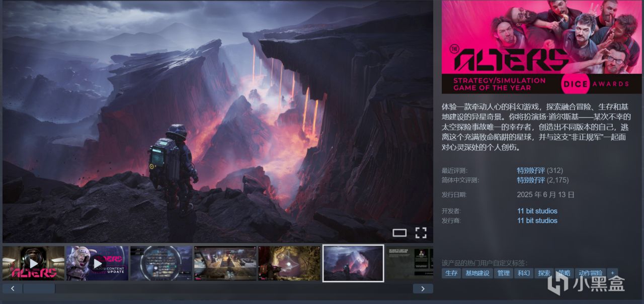Click the 发行日期 label
644x304 pixels.
[454, 194]
